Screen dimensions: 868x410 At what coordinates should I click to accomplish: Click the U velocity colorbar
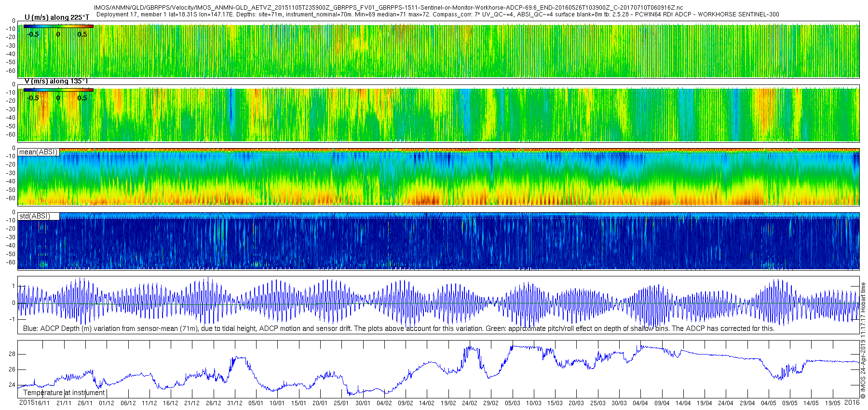pos(58,26)
